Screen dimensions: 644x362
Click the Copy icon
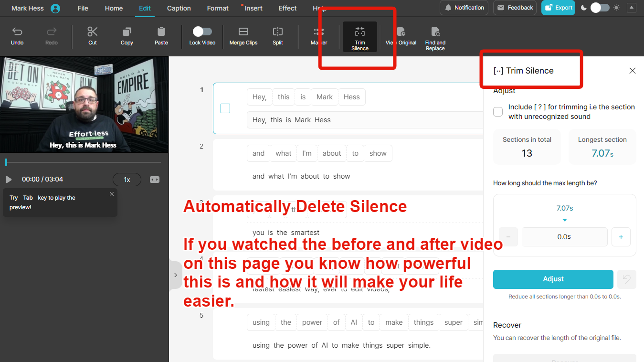(127, 36)
